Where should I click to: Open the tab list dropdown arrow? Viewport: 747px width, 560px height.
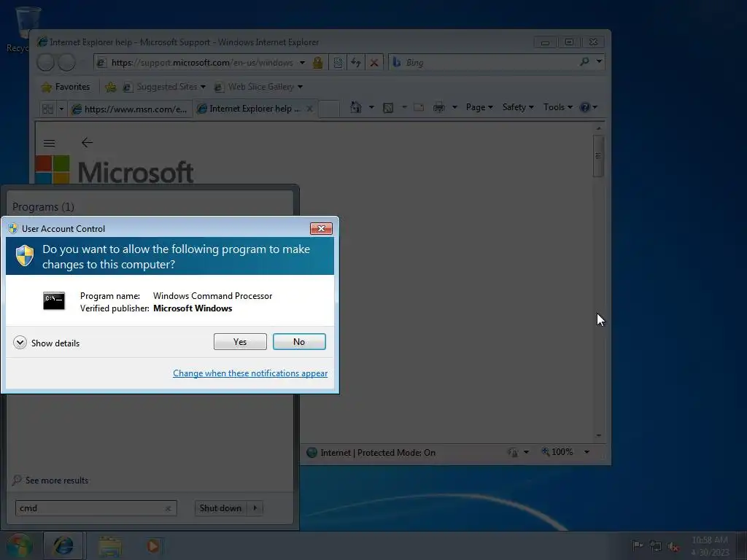pos(61,109)
